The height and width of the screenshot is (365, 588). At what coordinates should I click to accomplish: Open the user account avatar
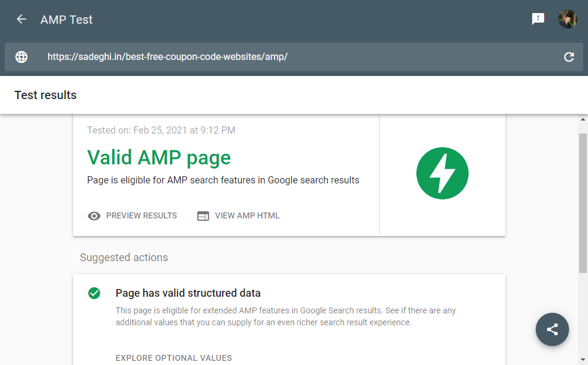point(567,19)
